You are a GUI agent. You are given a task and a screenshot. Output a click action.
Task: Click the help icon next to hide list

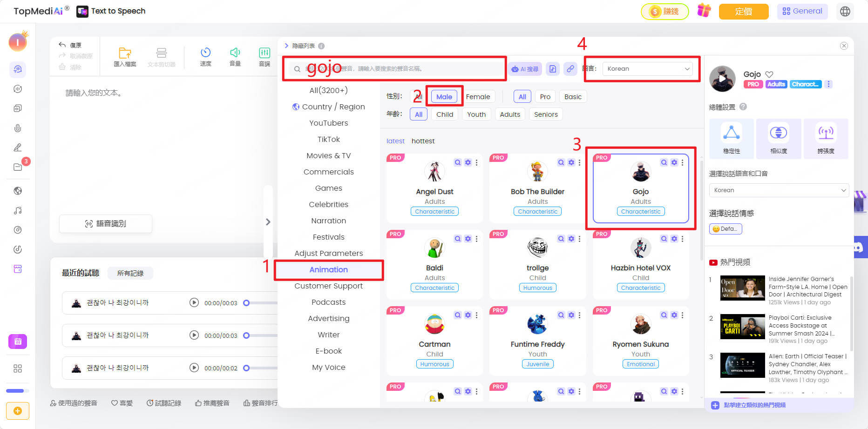click(x=321, y=46)
